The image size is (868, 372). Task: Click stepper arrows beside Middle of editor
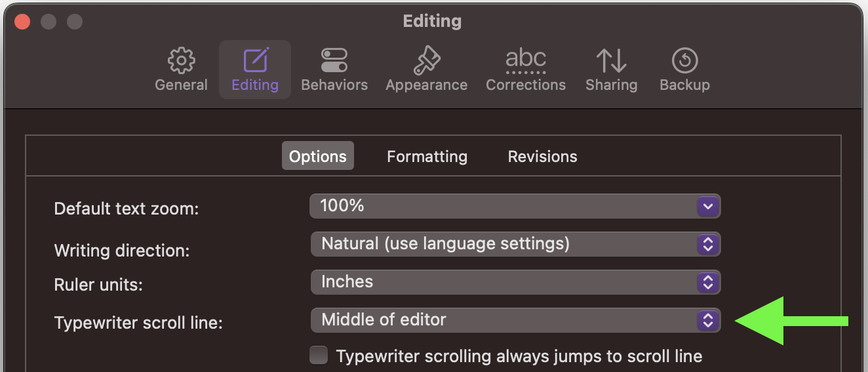pos(707,321)
